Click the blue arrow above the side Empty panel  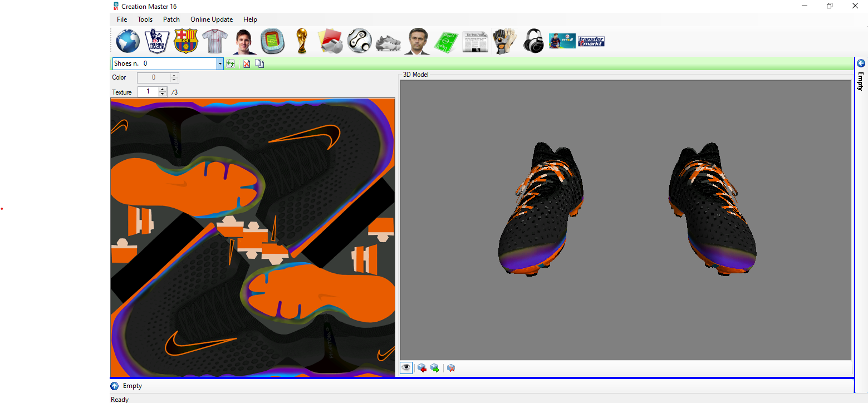[x=861, y=63]
